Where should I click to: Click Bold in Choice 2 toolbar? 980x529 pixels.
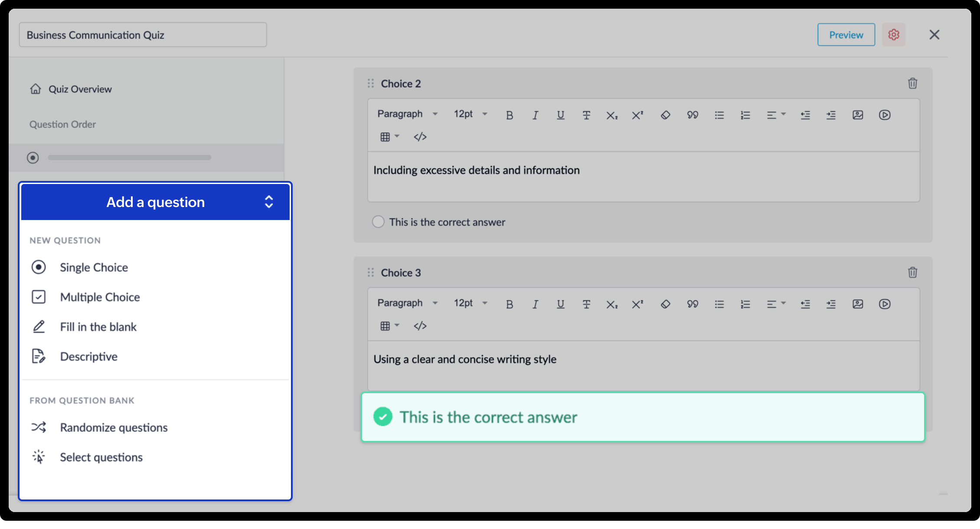(x=510, y=115)
